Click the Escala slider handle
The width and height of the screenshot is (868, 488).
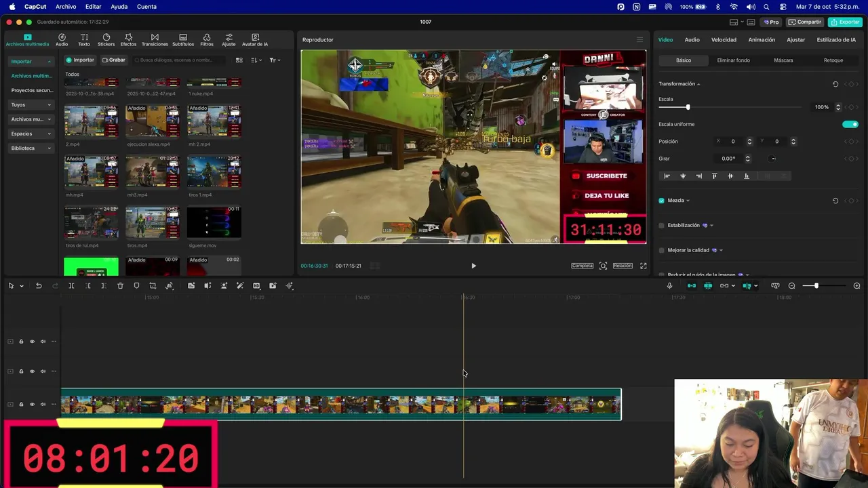688,107
